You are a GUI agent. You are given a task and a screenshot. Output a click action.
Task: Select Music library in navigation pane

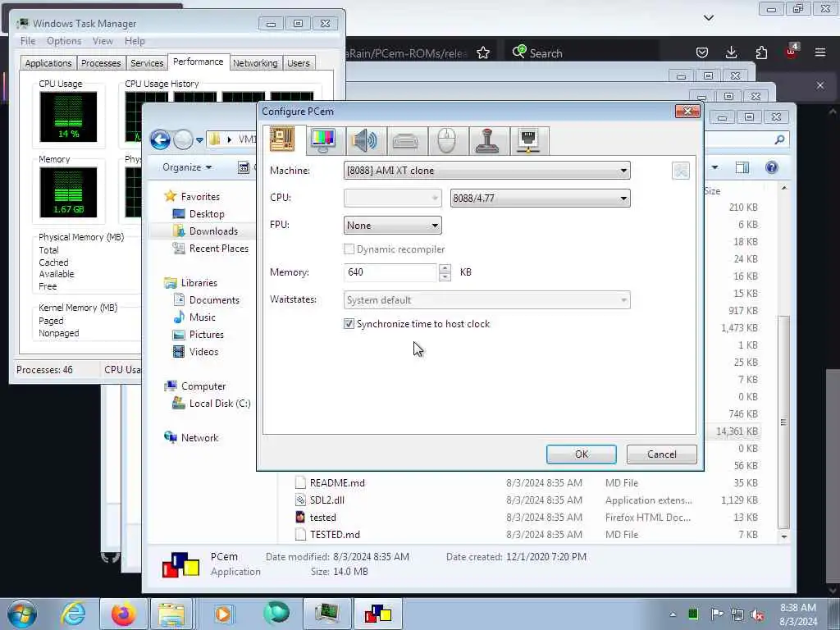point(203,317)
